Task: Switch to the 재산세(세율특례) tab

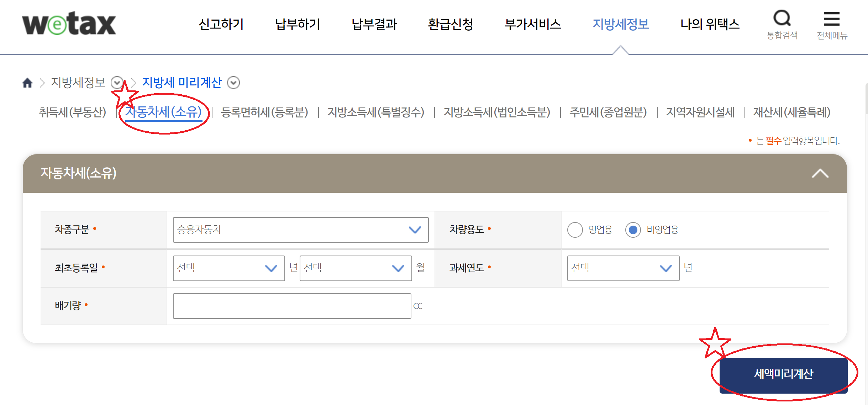Action: [792, 112]
